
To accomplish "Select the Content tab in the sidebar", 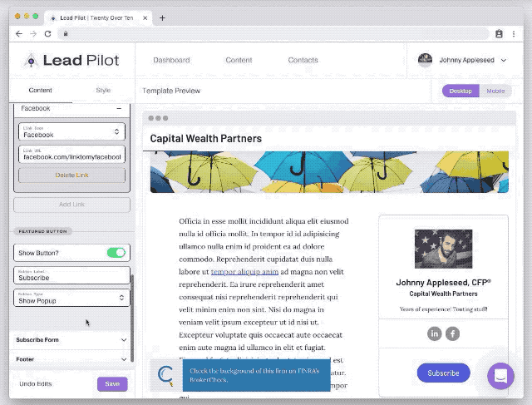I will point(41,91).
